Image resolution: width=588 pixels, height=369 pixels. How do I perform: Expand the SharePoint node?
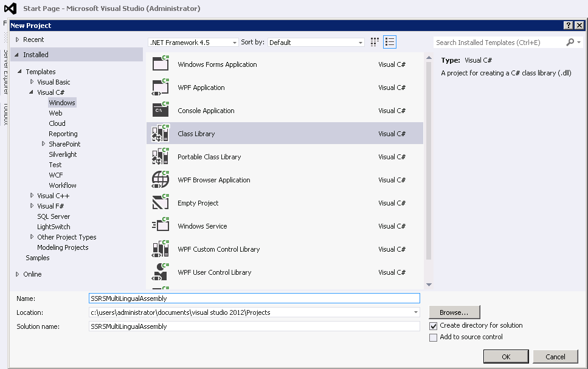(x=44, y=143)
